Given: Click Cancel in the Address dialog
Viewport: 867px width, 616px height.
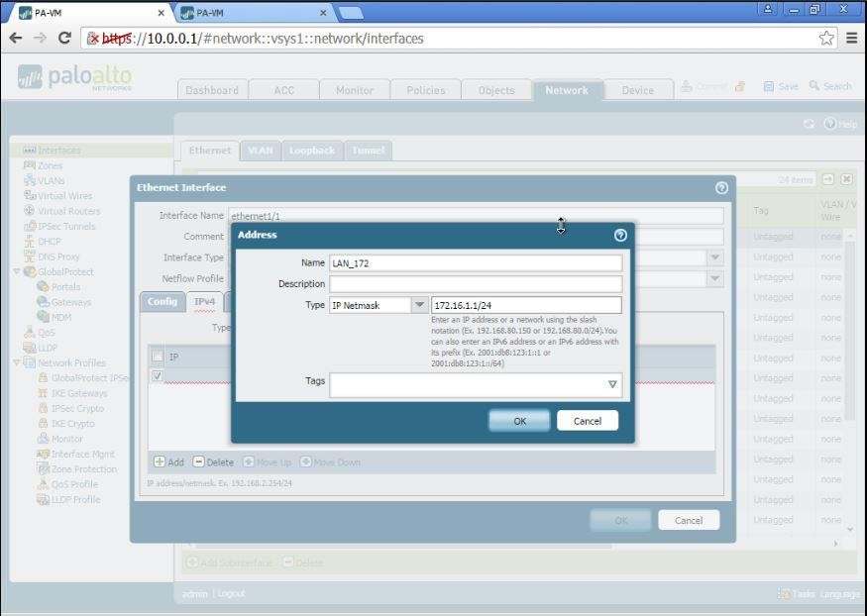Looking at the screenshot, I should pos(587,421).
